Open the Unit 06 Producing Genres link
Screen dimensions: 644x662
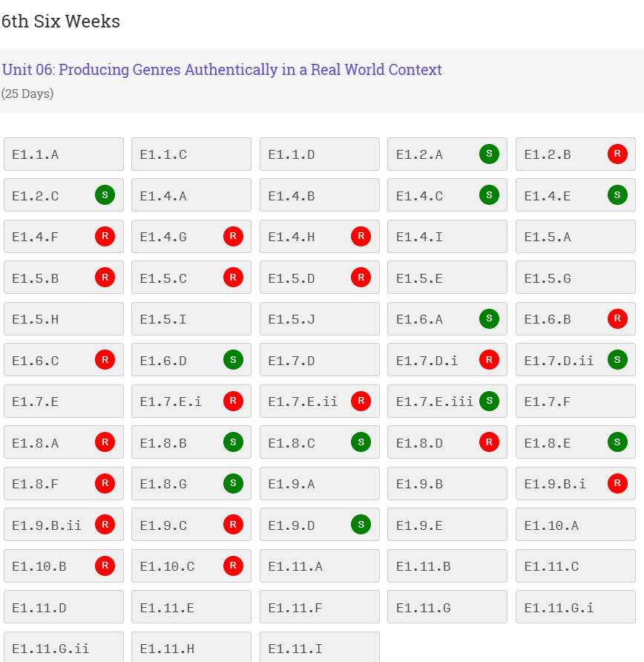[x=222, y=70]
